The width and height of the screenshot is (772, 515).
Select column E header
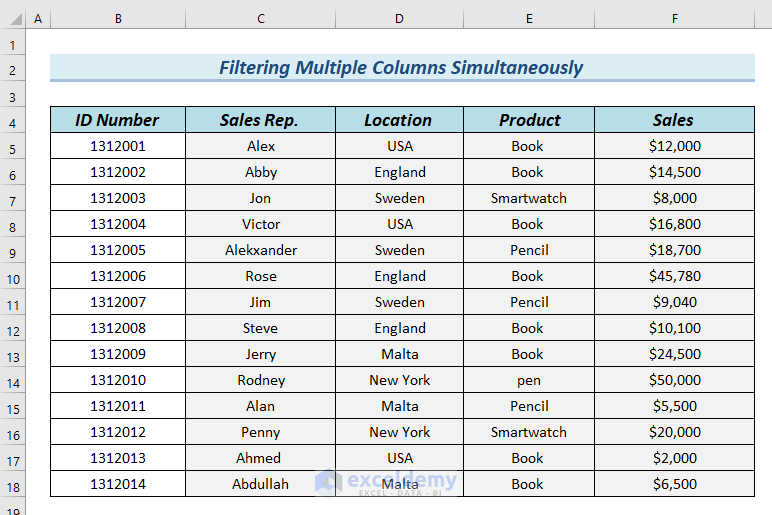pos(529,19)
